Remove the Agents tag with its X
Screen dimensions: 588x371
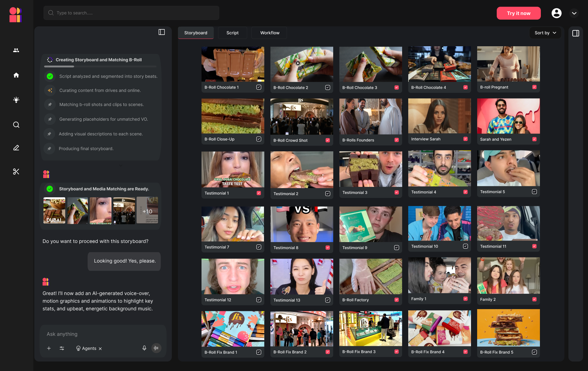point(100,349)
